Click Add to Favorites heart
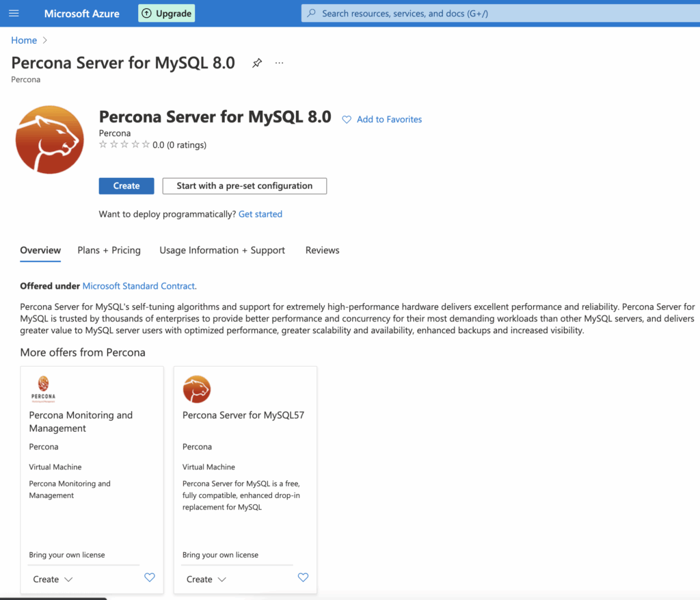This screenshot has height=600, width=700. coord(347,120)
